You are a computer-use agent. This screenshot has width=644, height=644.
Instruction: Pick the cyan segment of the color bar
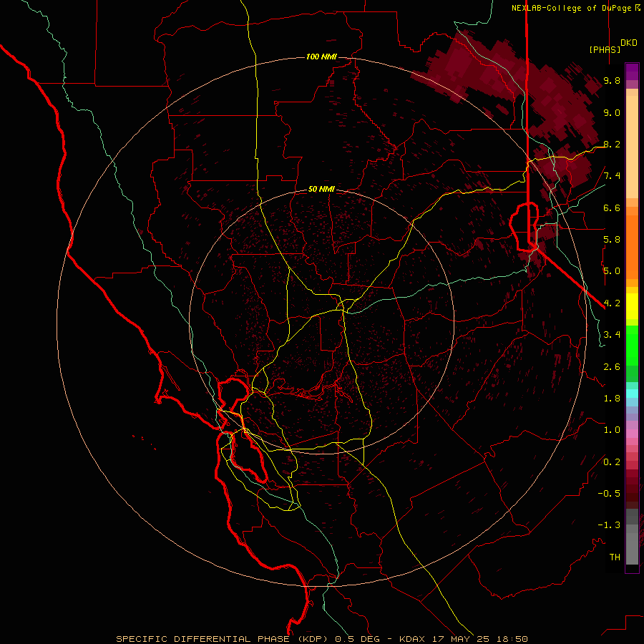pyautogui.click(x=632, y=394)
